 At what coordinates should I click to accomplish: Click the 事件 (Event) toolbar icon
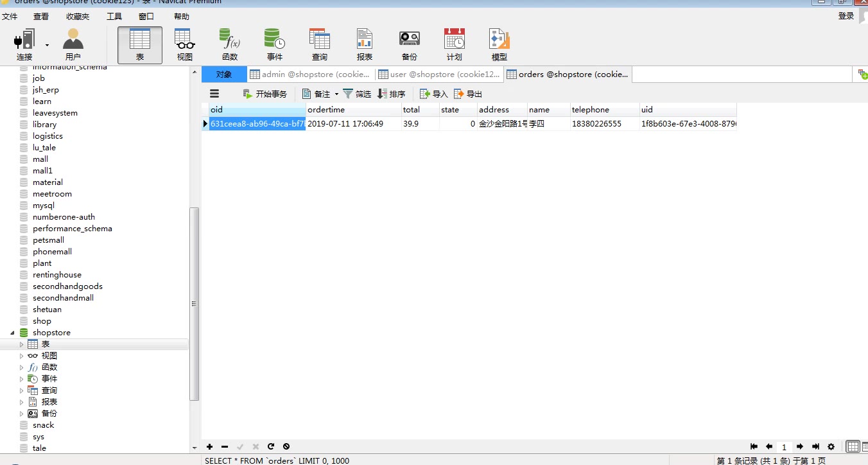(275, 45)
